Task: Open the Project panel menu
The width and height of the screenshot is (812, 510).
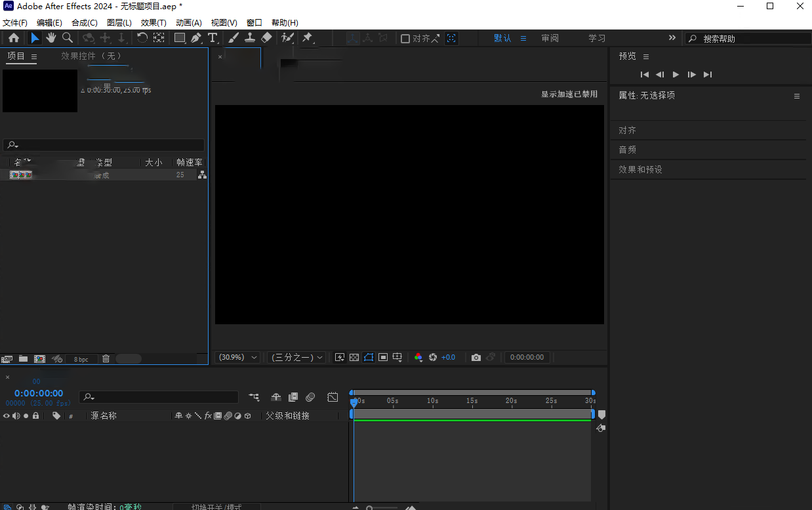Action: pos(34,56)
